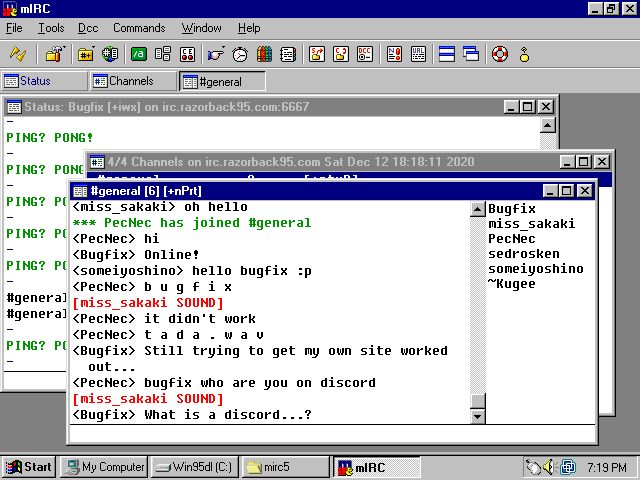Open the URL list toolbar icon
The width and height of the screenshot is (640, 480).
(418, 54)
